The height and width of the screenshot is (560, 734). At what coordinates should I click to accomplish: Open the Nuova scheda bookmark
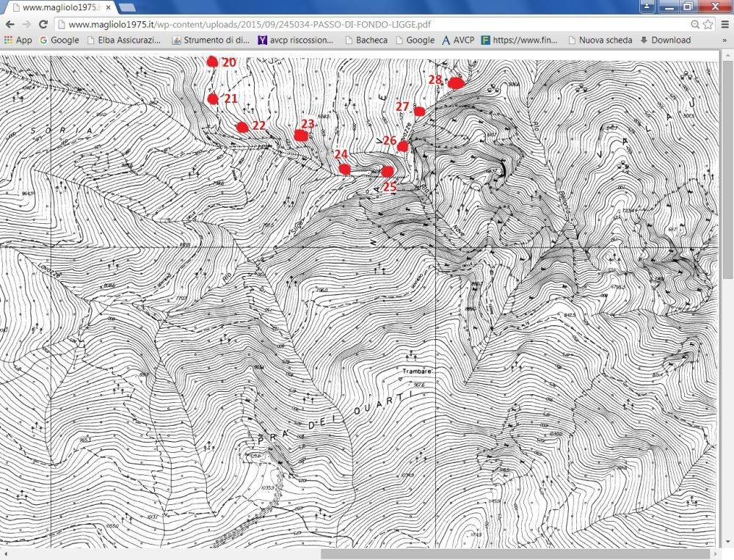[x=600, y=40]
